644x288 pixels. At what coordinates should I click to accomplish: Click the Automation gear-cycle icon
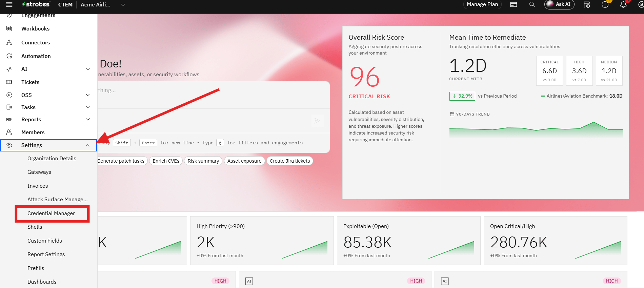click(x=9, y=56)
